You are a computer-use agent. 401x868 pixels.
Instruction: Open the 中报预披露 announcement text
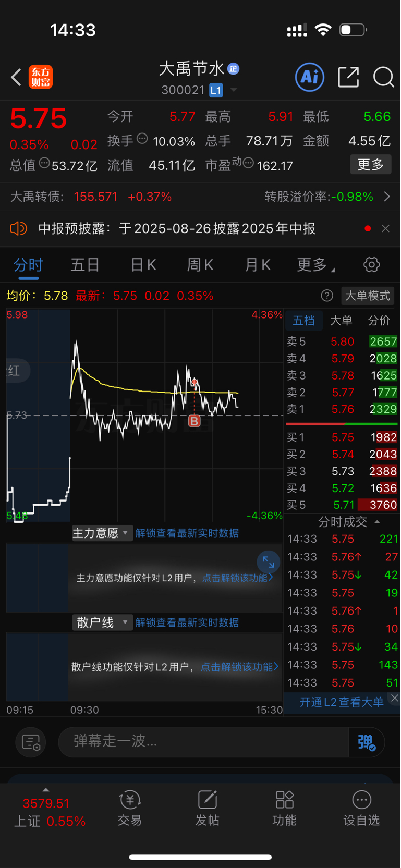coord(177,228)
